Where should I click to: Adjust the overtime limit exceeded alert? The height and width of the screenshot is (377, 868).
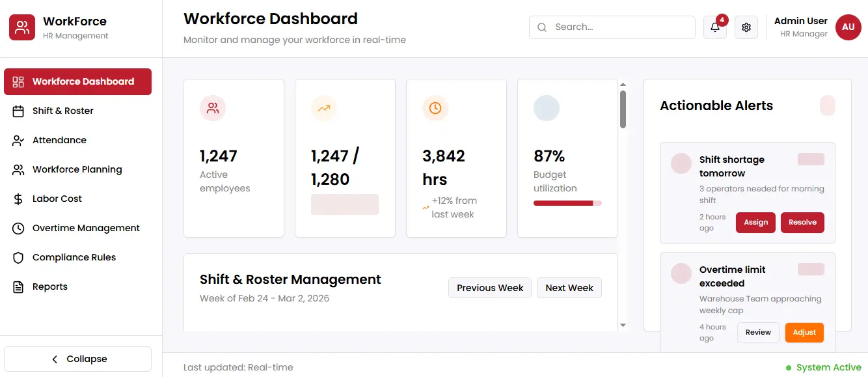click(804, 332)
